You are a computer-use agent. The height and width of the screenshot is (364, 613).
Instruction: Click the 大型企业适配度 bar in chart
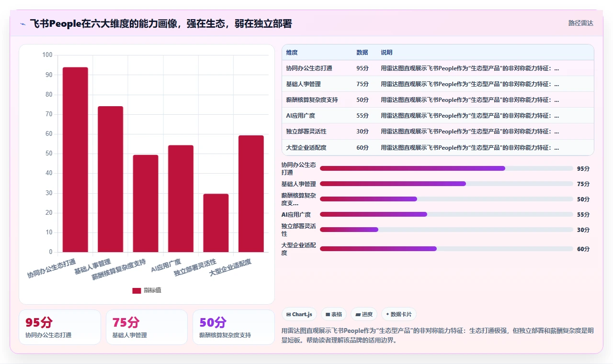click(x=251, y=194)
